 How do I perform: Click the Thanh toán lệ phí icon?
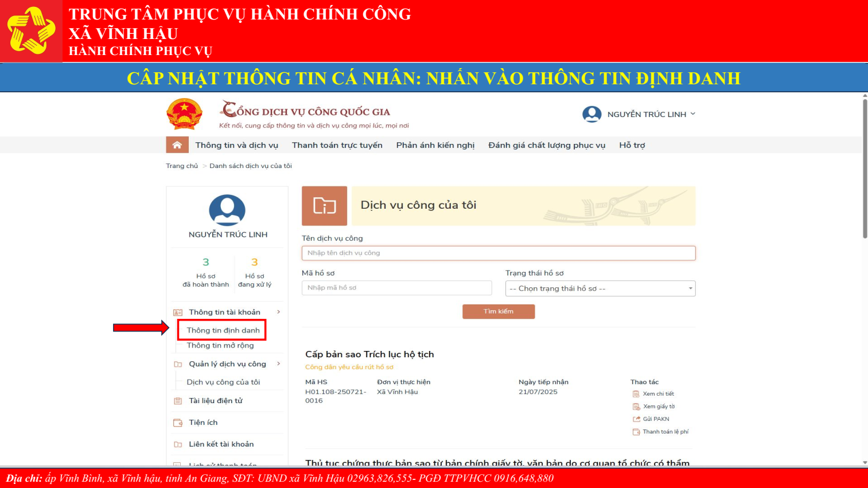coord(636,432)
